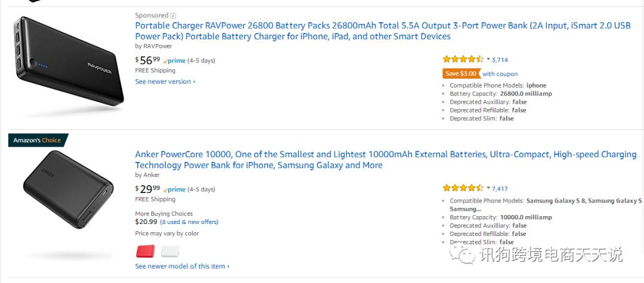Click the Anker star rating icon
644x283 pixels.
click(x=463, y=188)
